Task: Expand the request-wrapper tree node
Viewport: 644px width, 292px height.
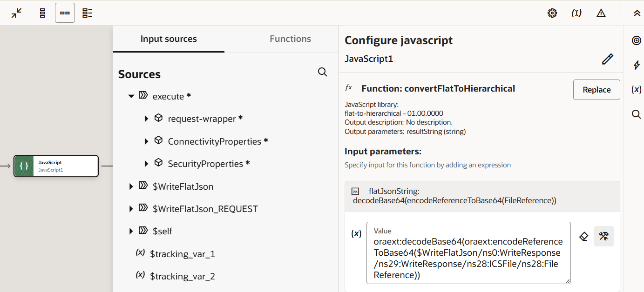Action: tap(146, 119)
